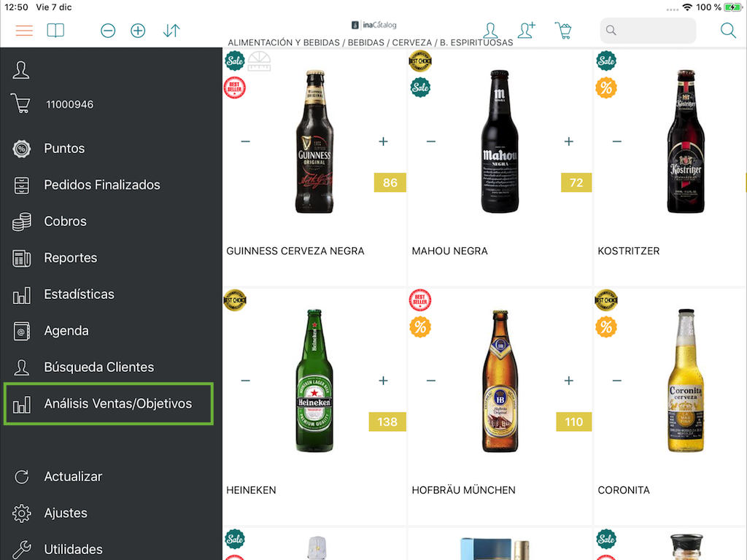Open the client profile icon in top bar
747x560 pixels.
click(491, 31)
